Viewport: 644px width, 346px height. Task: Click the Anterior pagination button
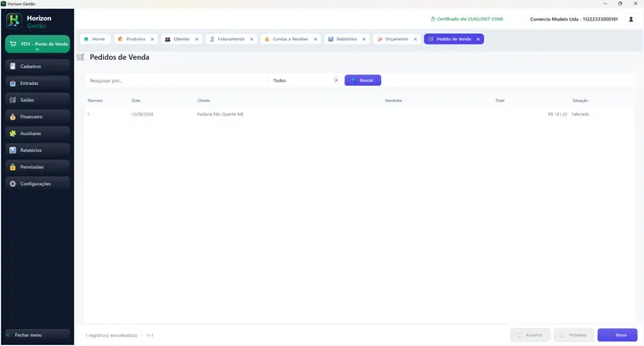(x=530, y=335)
